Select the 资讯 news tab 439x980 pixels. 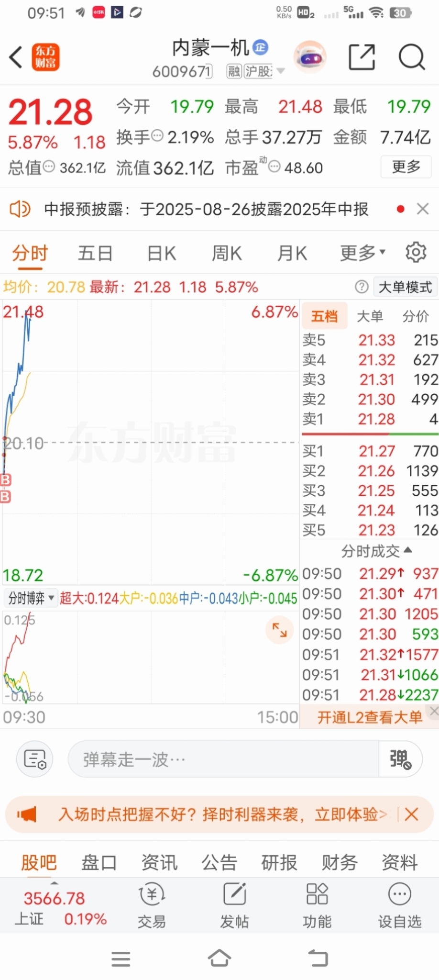159,862
